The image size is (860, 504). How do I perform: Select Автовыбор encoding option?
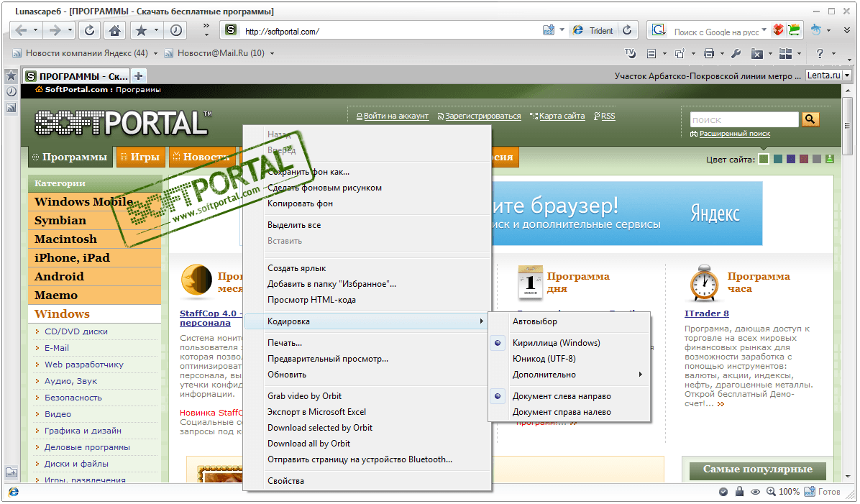click(569, 321)
